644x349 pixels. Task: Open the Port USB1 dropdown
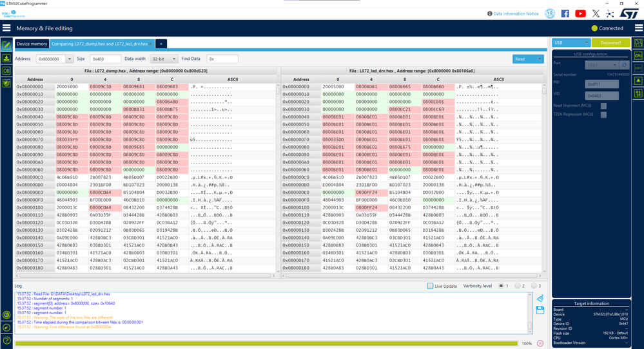tap(601, 65)
